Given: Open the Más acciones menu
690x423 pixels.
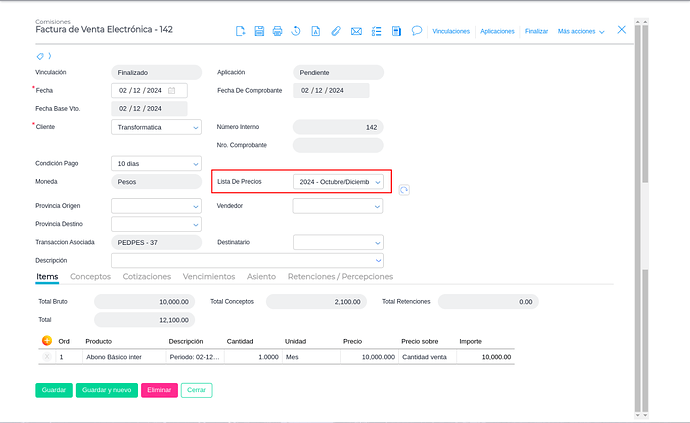Looking at the screenshot, I should (581, 31).
